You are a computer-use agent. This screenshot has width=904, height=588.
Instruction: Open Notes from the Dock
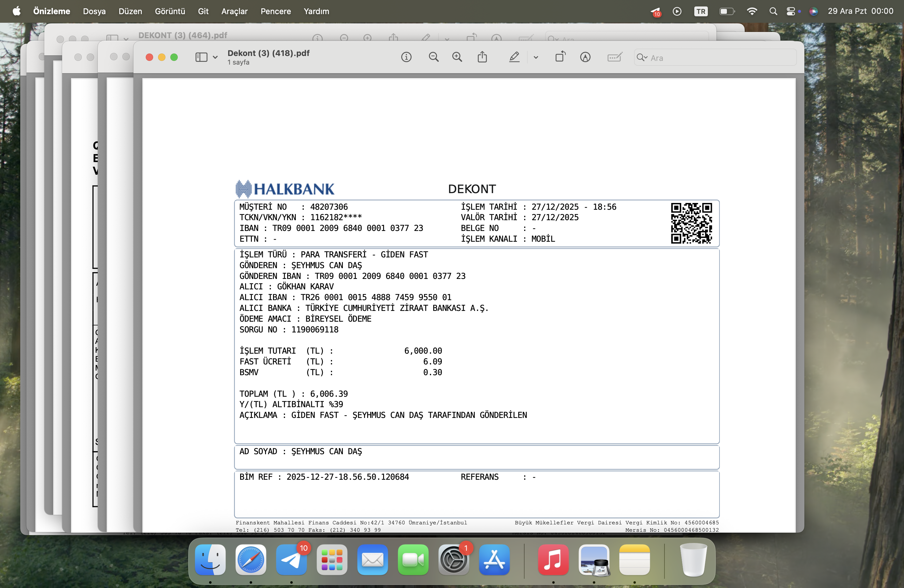[635, 559]
